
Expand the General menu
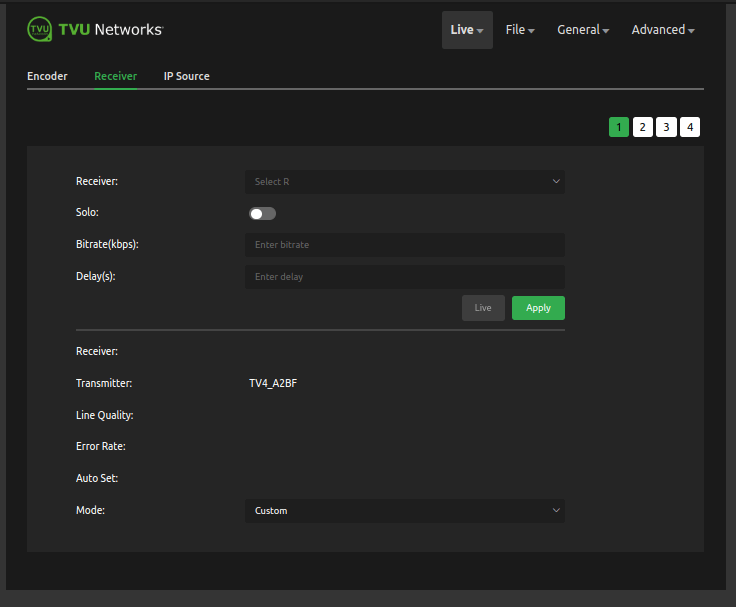tap(583, 30)
